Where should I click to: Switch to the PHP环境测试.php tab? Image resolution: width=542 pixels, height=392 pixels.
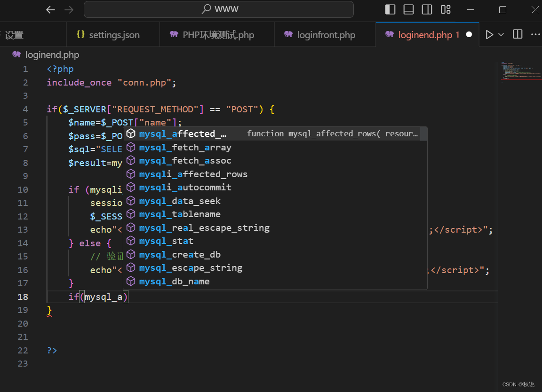[x=217, y=34]
